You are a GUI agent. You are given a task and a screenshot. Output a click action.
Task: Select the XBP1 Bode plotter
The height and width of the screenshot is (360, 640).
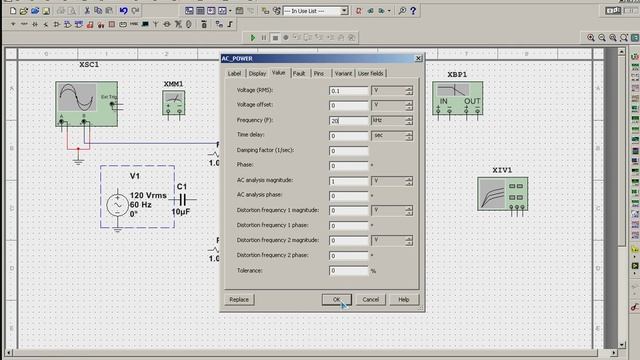[x=458, y=98]
